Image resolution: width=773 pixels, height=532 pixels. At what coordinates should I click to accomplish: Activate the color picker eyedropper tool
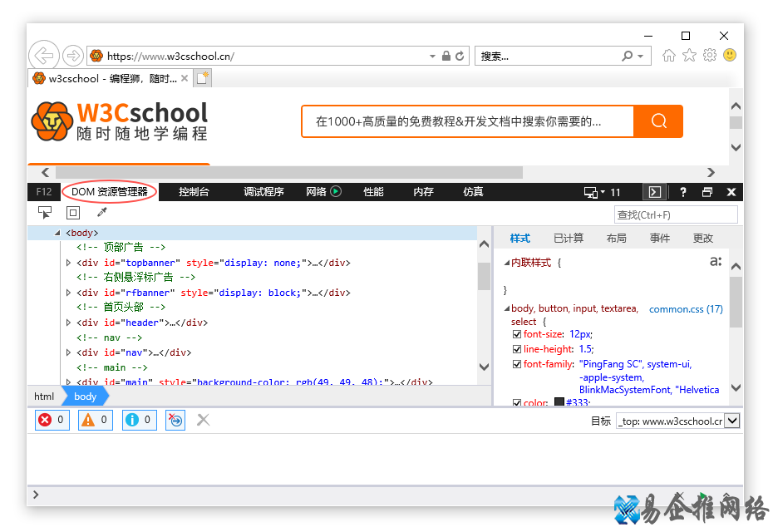coord(103,213)
